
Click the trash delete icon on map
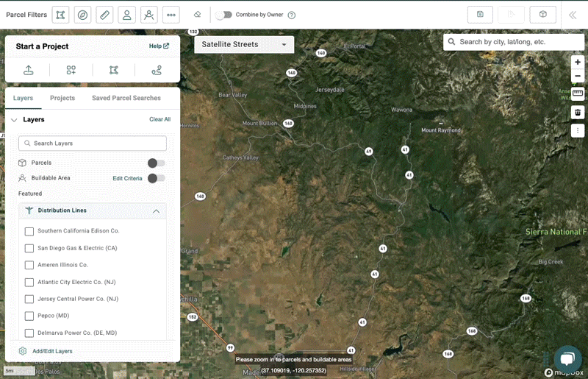578,113
